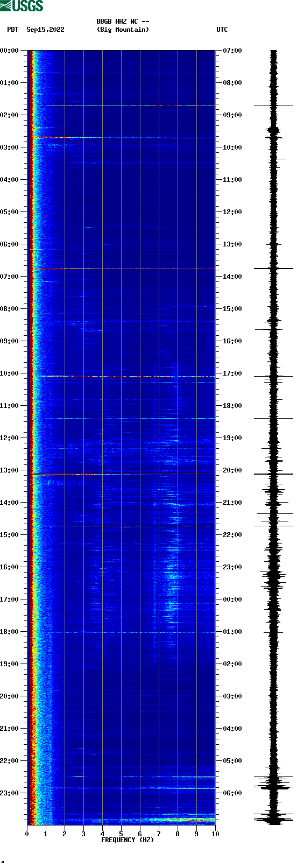Click the FREQUENCY (HZ) axis label
Image resolution: width=297 pixels, height=868 pixels.
(128, 839)
